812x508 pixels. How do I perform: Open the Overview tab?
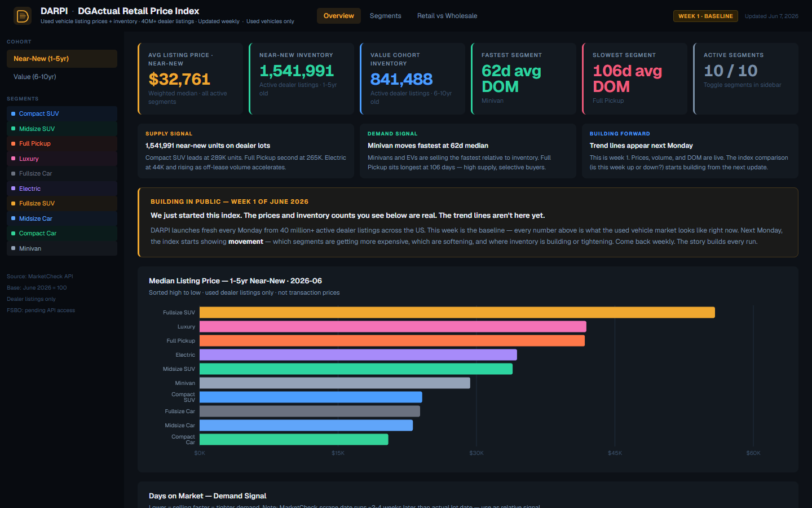339,16
